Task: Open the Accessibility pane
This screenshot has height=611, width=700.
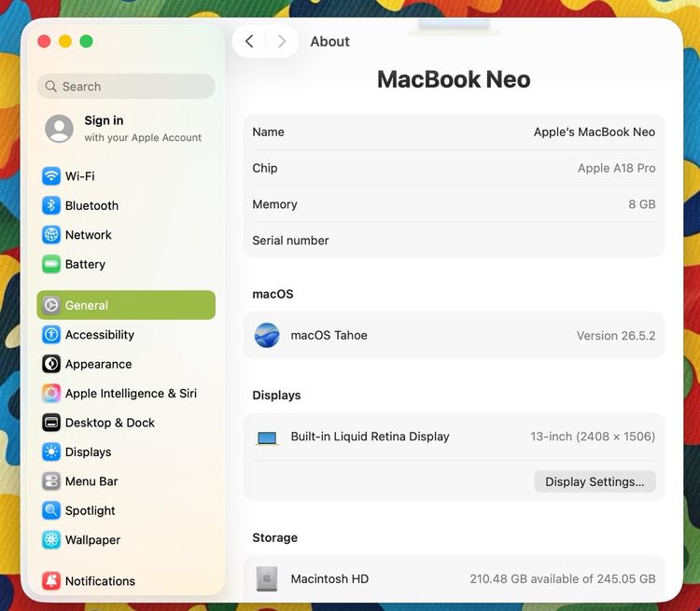Action: (126, 335)
